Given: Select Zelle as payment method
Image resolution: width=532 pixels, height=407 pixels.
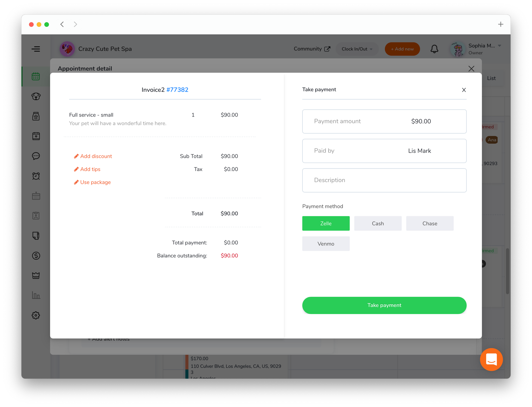Looking at the screenshot, I should coord(326,223).
